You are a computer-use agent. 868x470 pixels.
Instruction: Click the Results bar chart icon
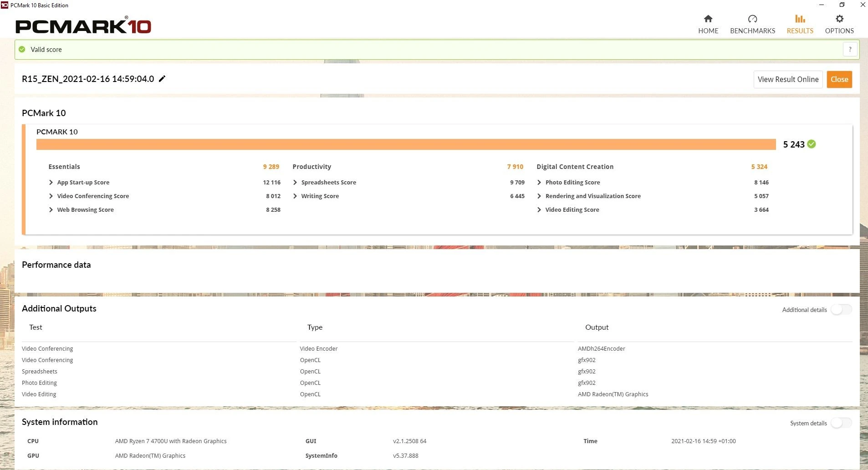[800, 19]
